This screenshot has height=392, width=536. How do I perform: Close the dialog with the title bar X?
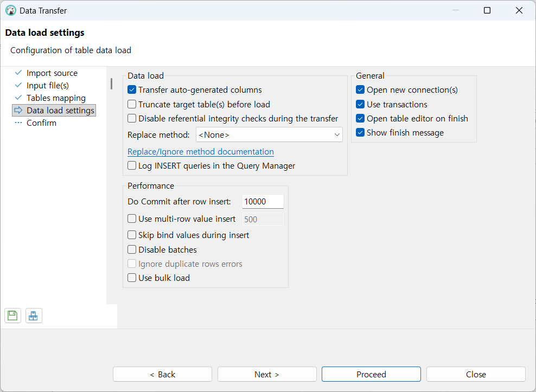tap(519, 10)
